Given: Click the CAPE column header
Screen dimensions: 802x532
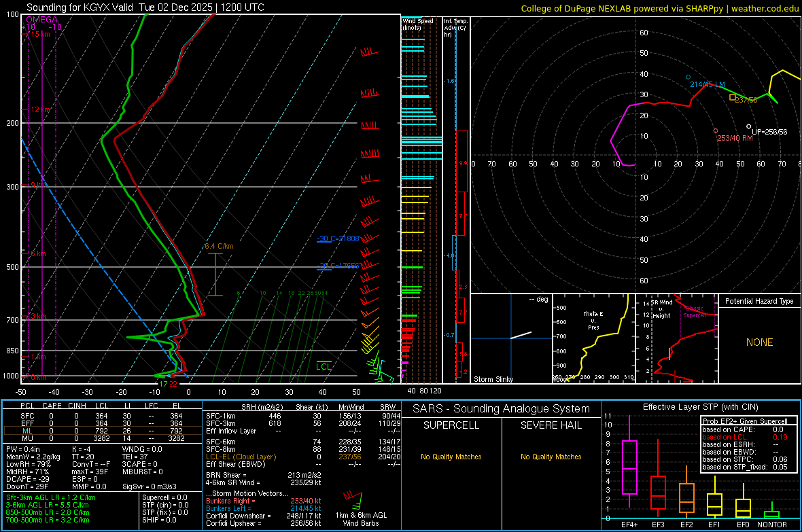Looking at the screenshot, I should click(x=52, y=406).
